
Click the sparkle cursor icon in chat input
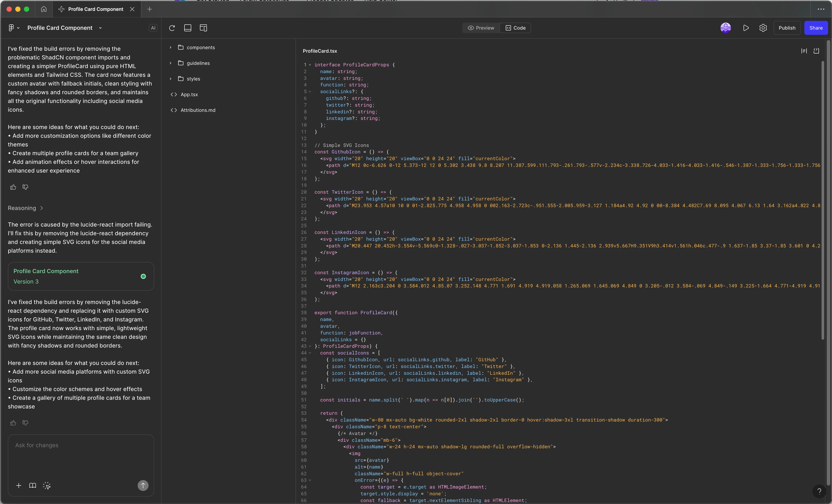[47, 486]
